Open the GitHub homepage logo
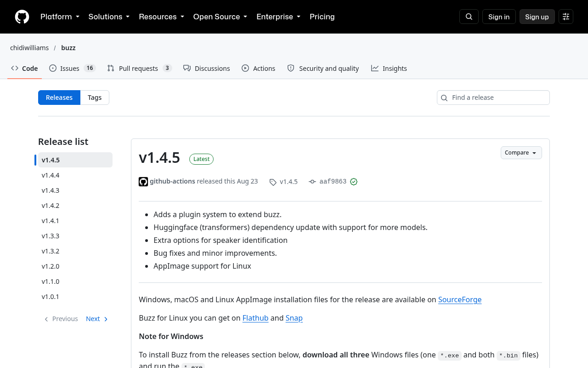 22,17
